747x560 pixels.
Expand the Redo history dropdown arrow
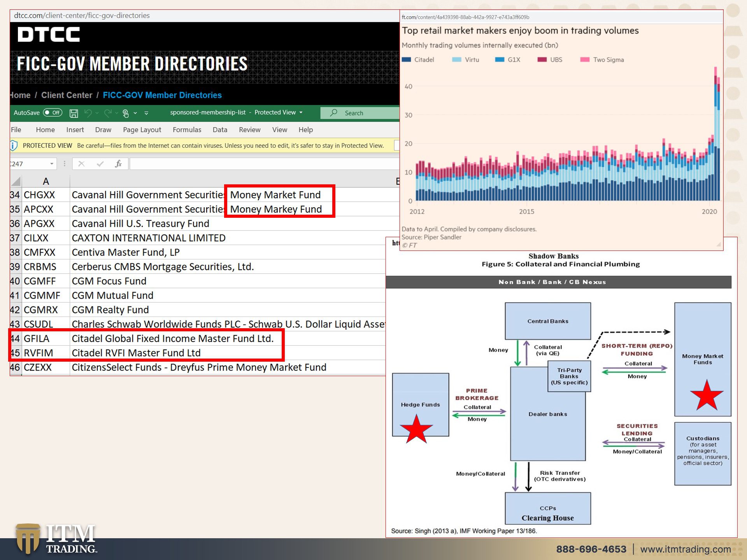[x=116, y=113]
